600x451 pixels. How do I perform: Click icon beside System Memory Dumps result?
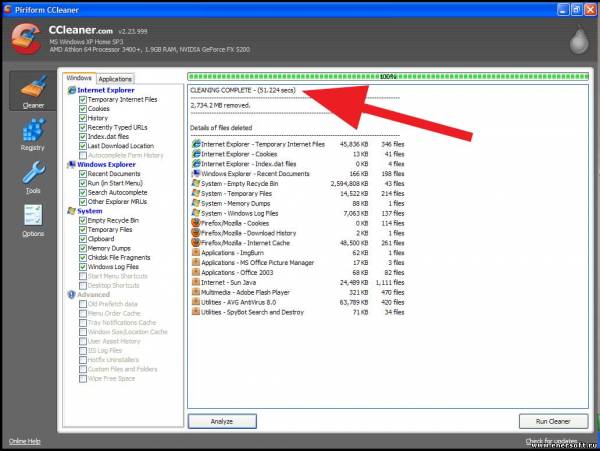tap(196, 203)
